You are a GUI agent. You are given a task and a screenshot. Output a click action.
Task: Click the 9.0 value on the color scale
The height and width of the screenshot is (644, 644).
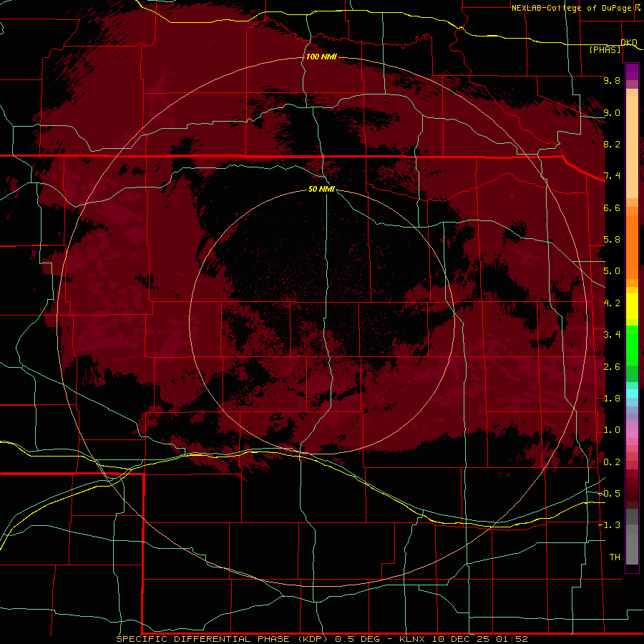tap(612, 112)
